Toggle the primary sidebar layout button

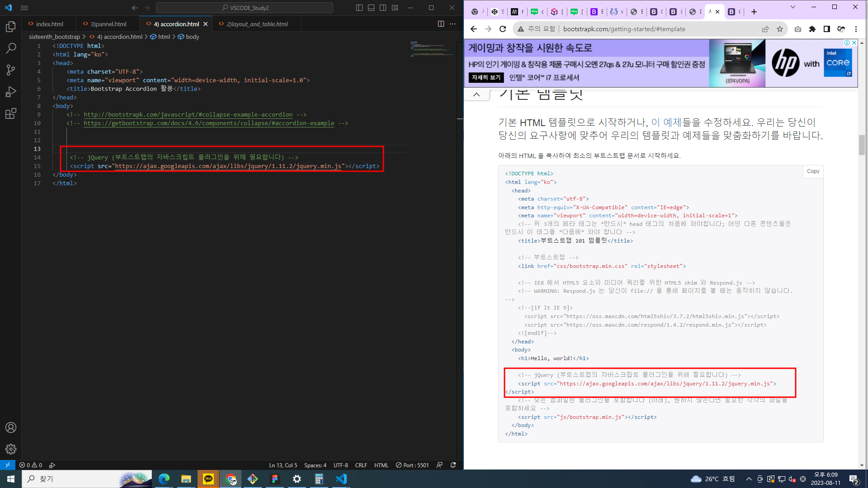[x=359, y=8]
